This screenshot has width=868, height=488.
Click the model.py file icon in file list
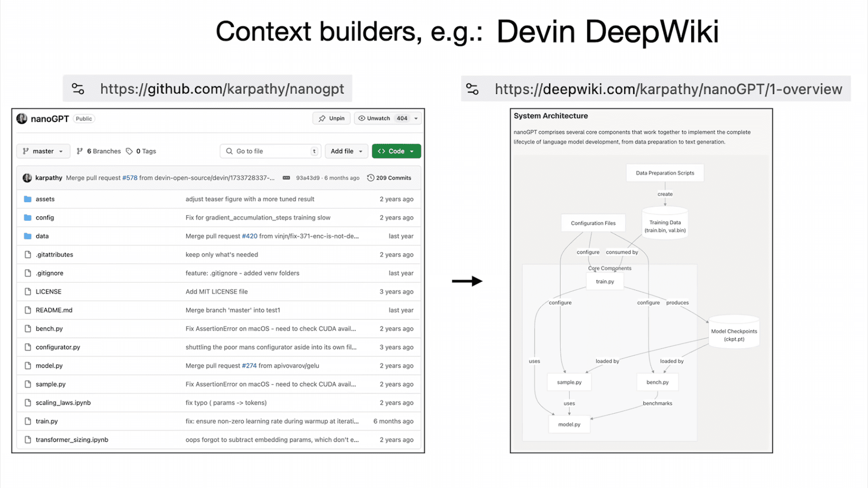[x=28, y=366]
